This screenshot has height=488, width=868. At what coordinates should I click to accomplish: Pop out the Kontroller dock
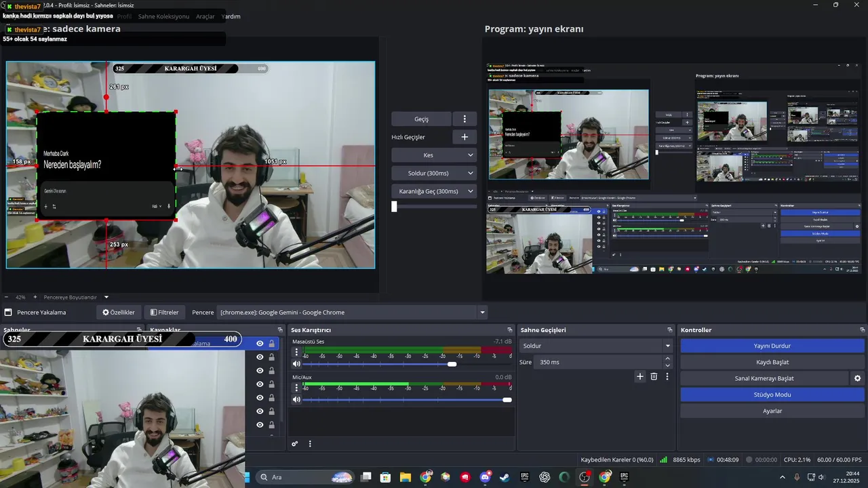(x=862, y=330)
